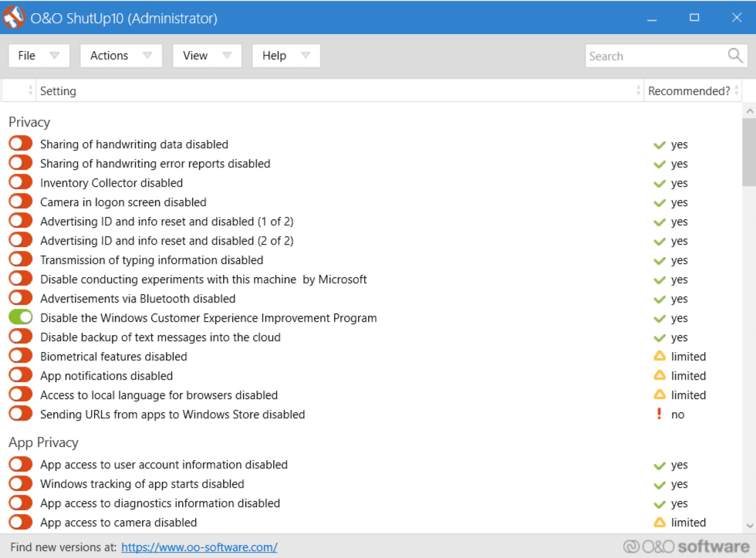Click 'limited' label for Biometrical features row

(688, 357)
